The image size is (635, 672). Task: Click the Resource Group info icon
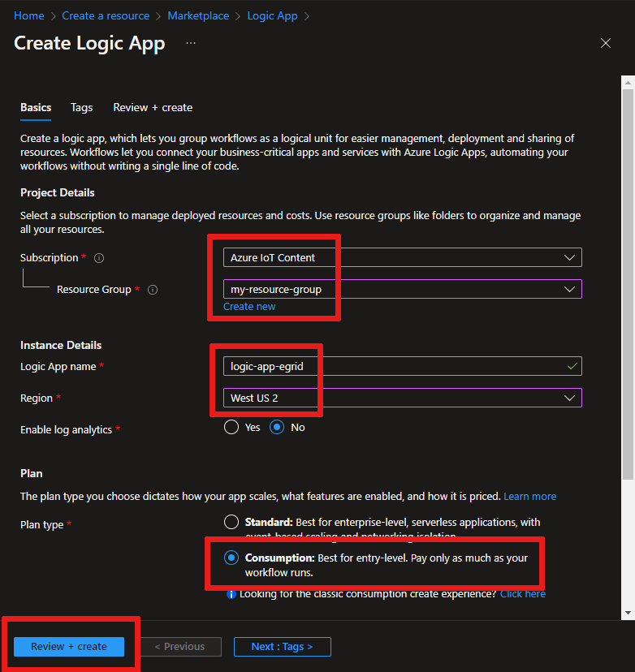(153, 290)
